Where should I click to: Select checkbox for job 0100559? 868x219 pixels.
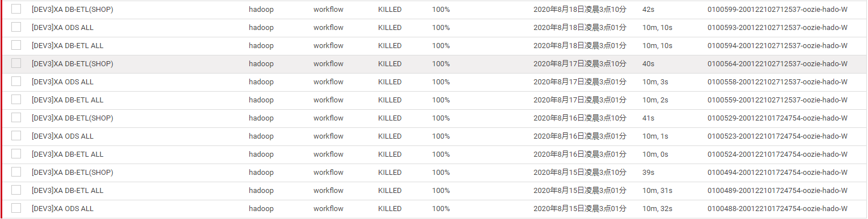pyautogui.click(x=16, y=100)
